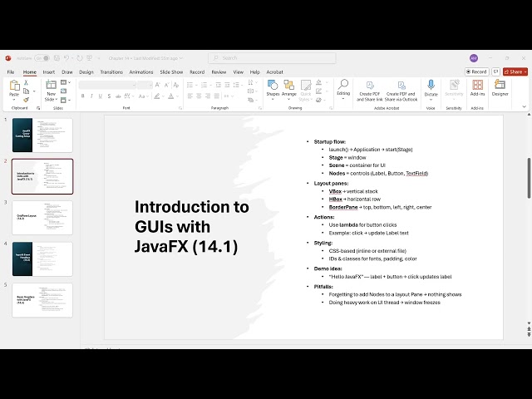The width and height of the screenshot is (532, 399).
Task: Open the font name combo box
Action: [107, 85]
